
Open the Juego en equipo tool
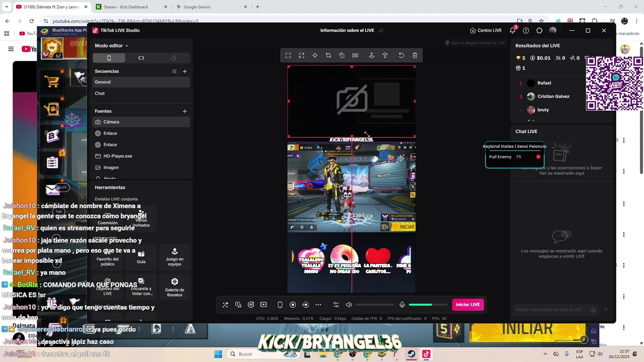[175, 257]
